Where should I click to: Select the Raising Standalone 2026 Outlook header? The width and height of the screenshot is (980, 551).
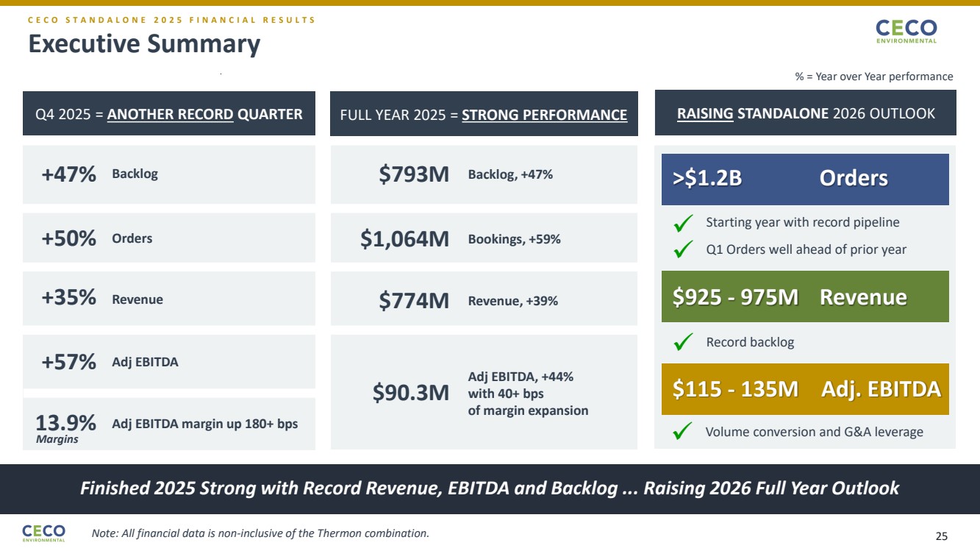pyautogui.click(x=805, y=114)
